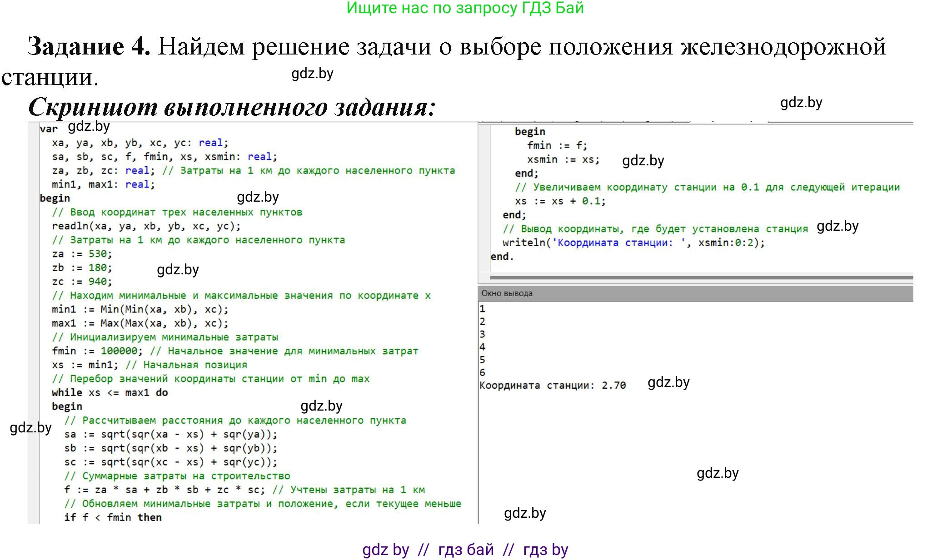This screenshot has width=932, height=560.
Task: Click the var keyword at top of code
Action: point(49,129)
